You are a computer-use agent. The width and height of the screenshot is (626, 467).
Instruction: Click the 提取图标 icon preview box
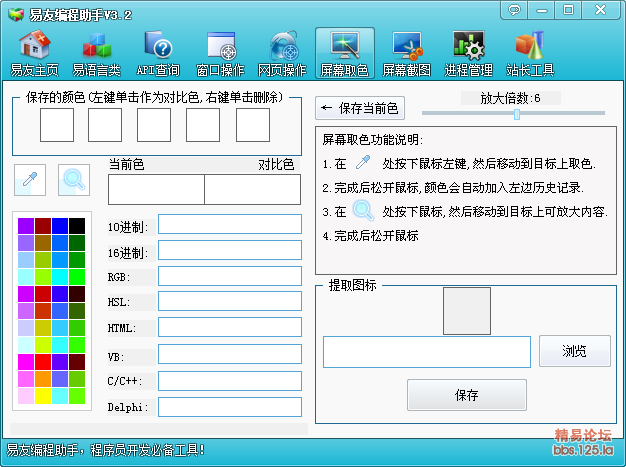(x=467, y=311)
